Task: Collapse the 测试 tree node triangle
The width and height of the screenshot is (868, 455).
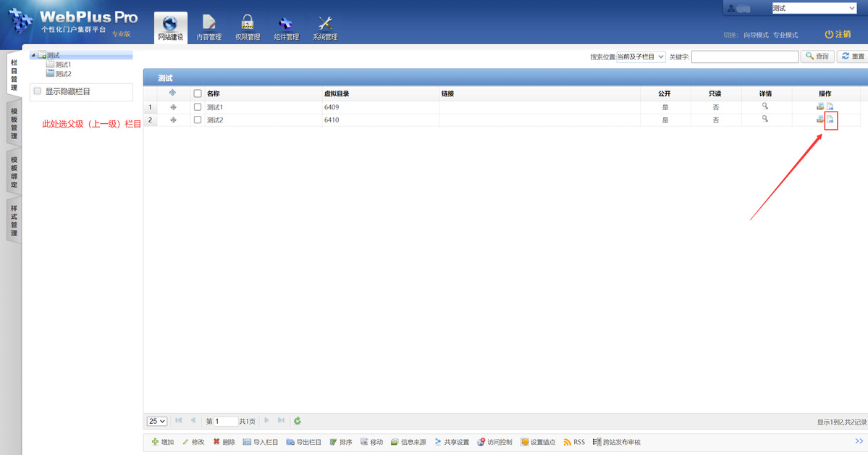Action: [x=33, y=55]
